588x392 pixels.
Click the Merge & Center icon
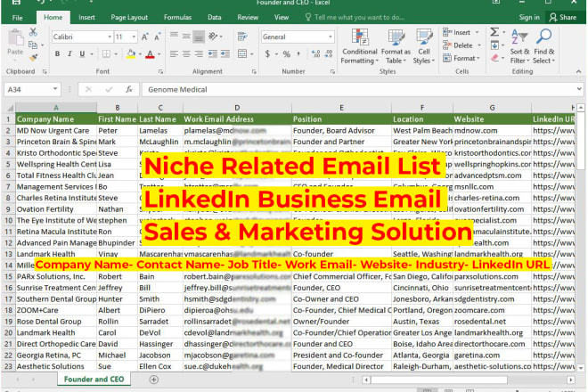pyautogui.click(x=242, y=53)
